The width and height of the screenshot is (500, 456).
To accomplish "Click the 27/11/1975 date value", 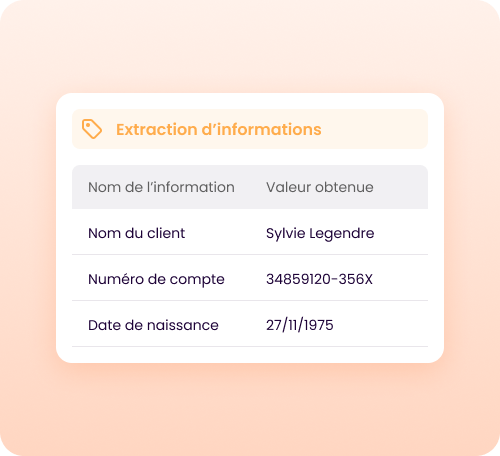I will [300, 325].
